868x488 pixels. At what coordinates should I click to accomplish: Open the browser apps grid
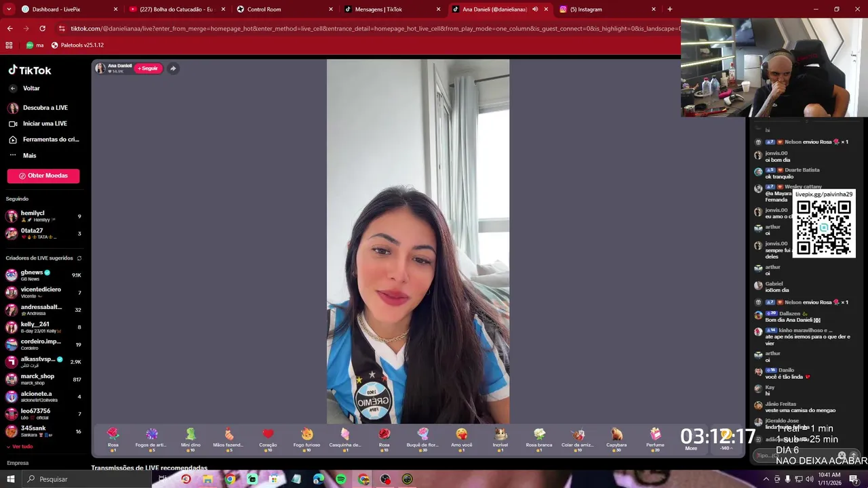point(9,45)
